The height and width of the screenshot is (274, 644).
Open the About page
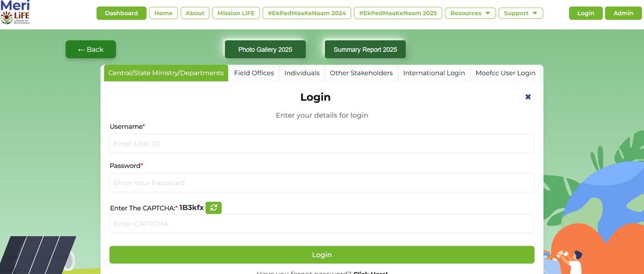point(195,13)
